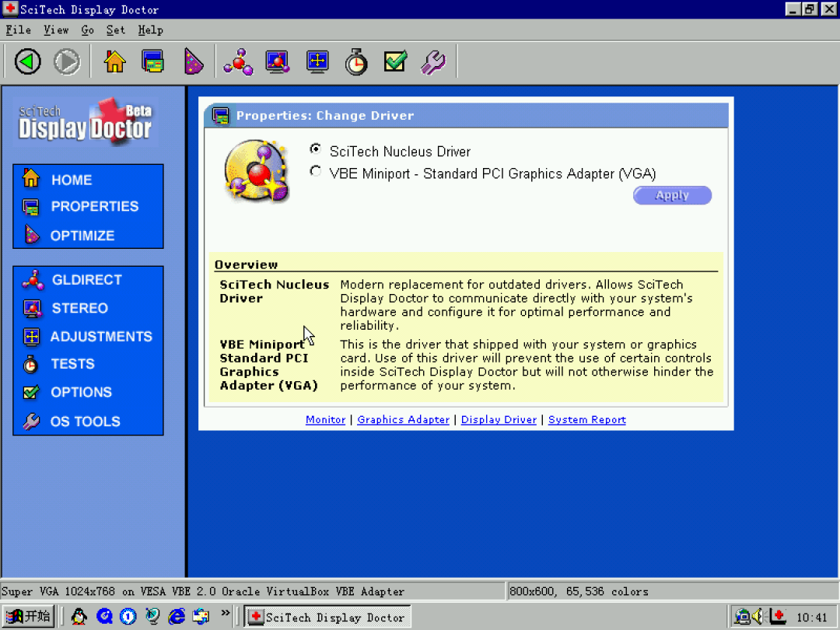Open Stereo via the toolbar monitor-ball icon
The image size is (840, 630).
click(x=278, y=61)
